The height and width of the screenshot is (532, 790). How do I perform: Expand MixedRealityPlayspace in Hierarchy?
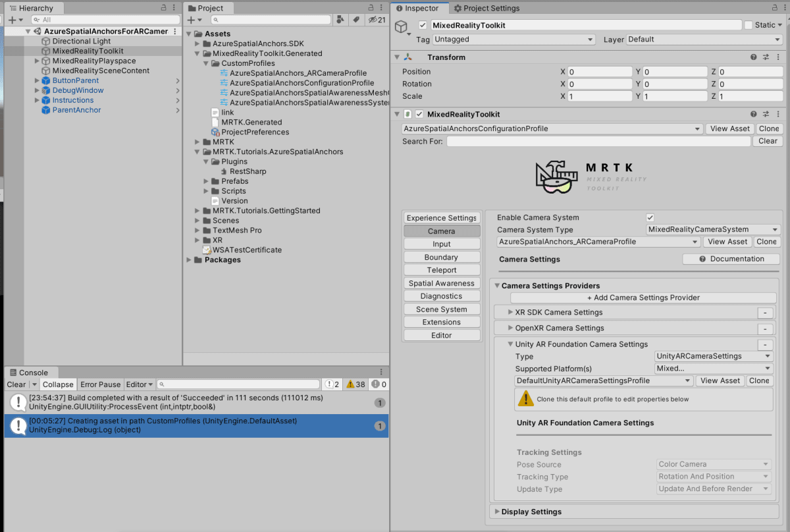pyautogui.click(x=37, y=61)
